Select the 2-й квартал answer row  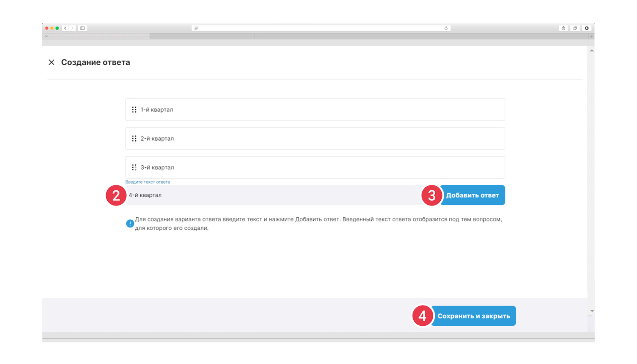click(x=315, y=138)
